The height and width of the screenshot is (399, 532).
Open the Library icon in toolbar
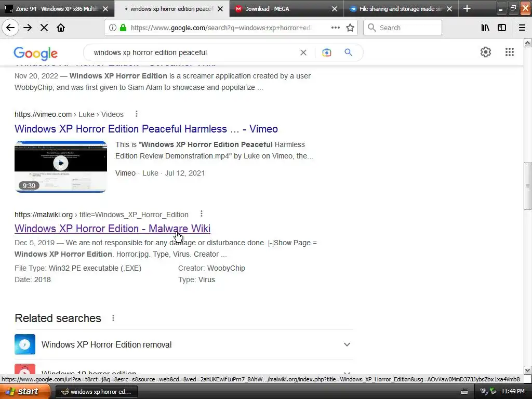coord(485,28)
